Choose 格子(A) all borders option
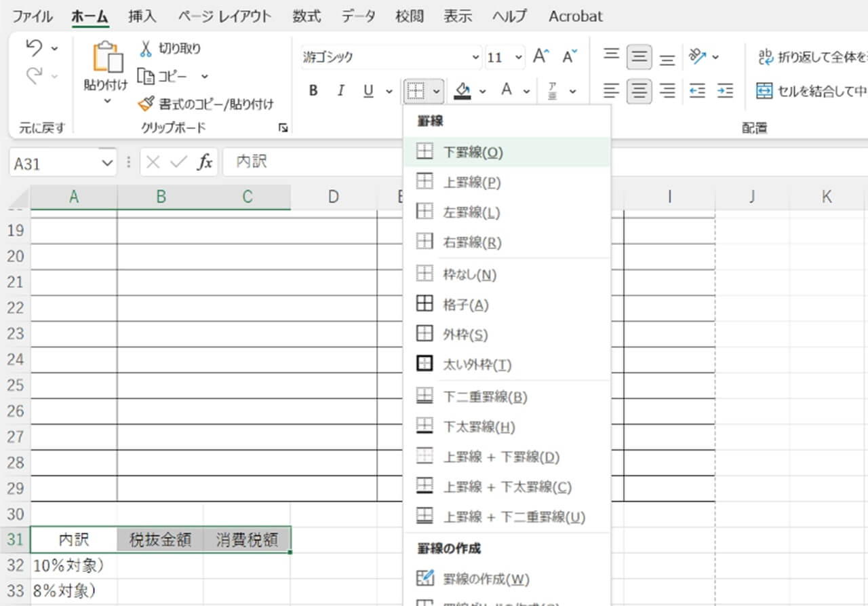868x606 pixels. pyautogui.click(x=507, y=305)
